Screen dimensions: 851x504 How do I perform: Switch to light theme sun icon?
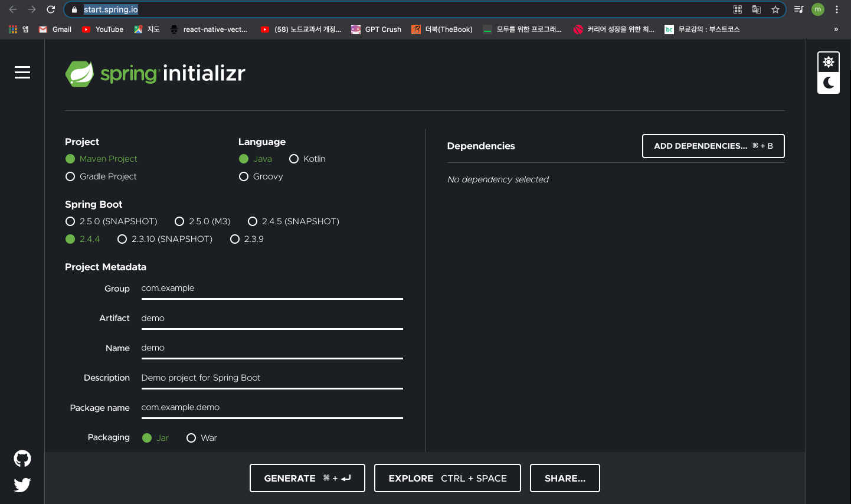point(829,62)
